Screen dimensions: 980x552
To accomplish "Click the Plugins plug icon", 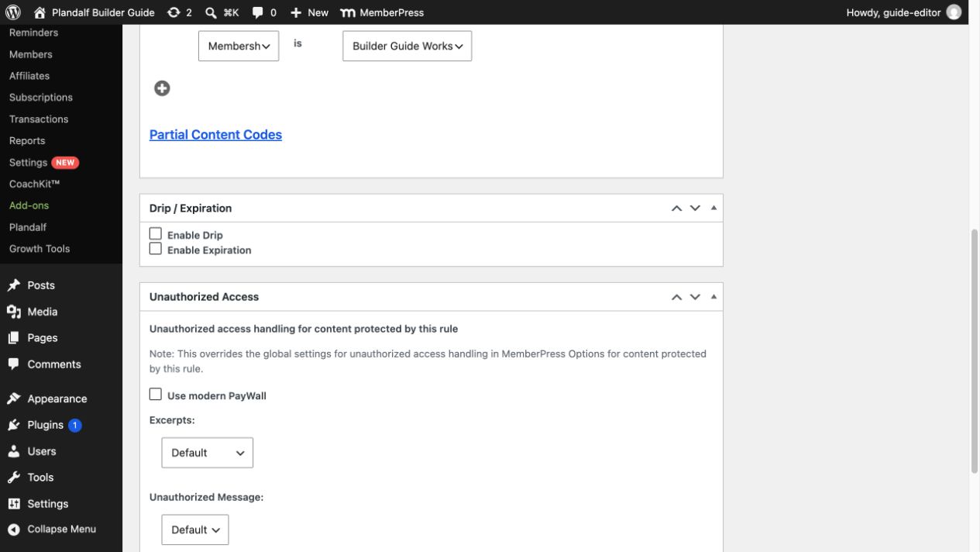I will (14, 425).
